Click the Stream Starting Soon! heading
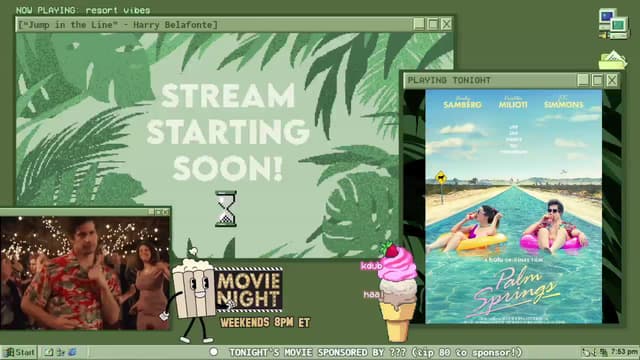Screen dimensions: 640x360 click(x=228, y=132)
